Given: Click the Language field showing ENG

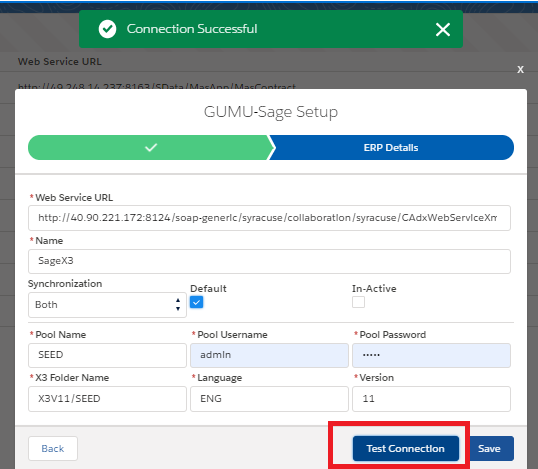Looking at the screenshot, I should (269, 399).
